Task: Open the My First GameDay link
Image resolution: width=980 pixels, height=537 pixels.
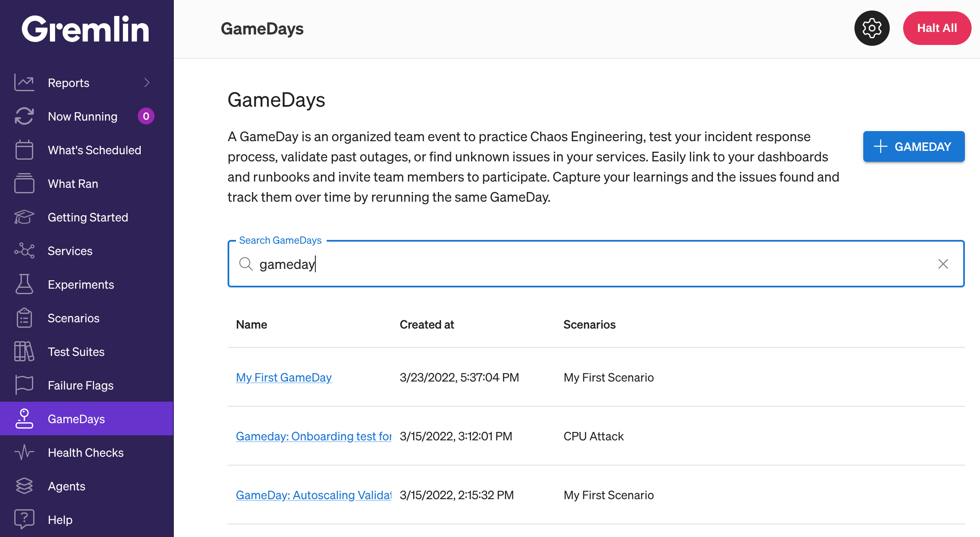Action: click(284, 377)
